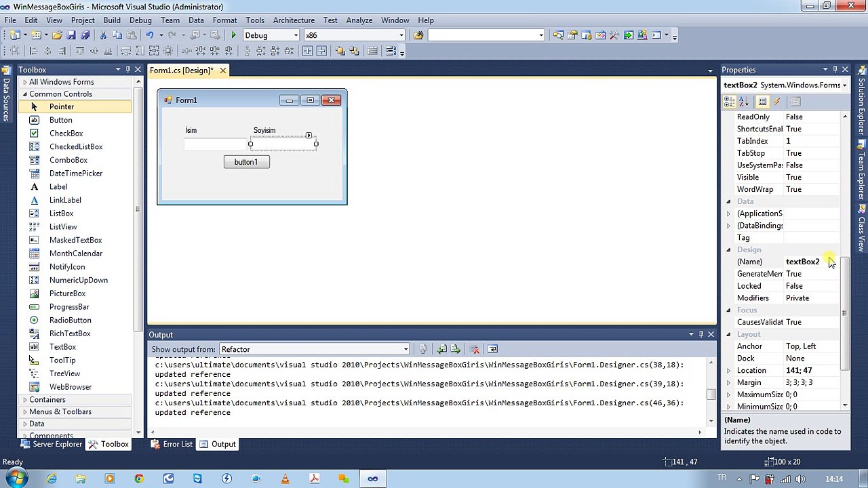Launch Google Chrome from the taskbar
Viewport: 868px width, 488px height.
139,479
